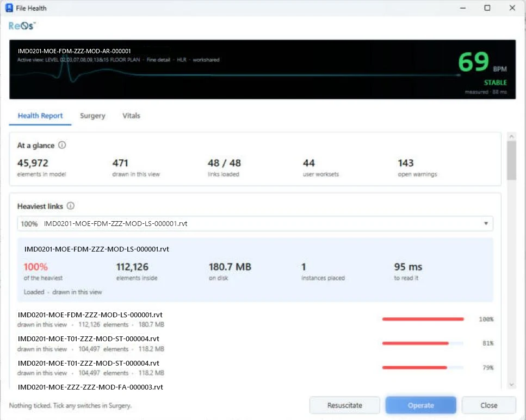
Task: Minimize the File Health window
Action: [463, 8]
